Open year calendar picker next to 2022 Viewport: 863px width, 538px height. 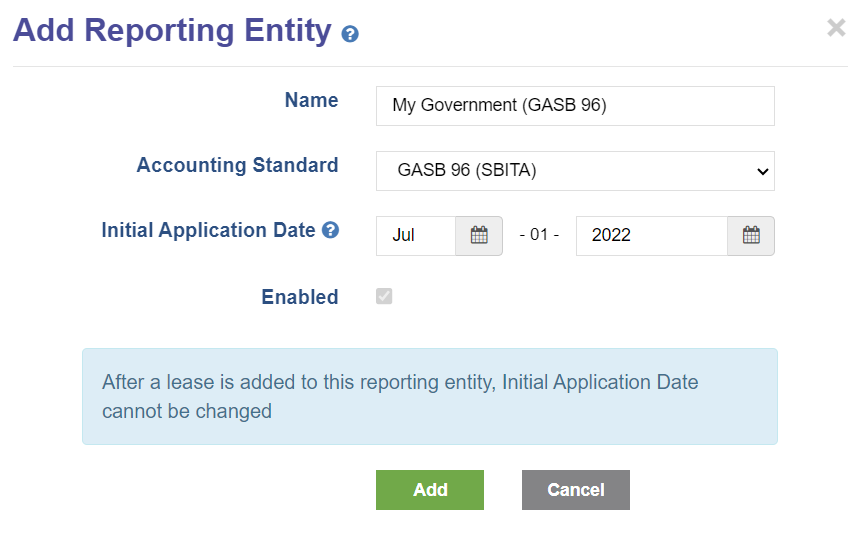click(x=751, y=235)
